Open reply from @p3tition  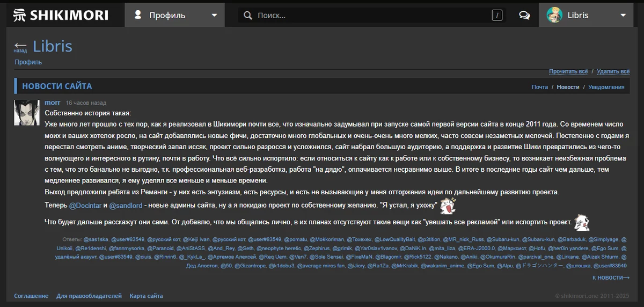tap(429, 239)
